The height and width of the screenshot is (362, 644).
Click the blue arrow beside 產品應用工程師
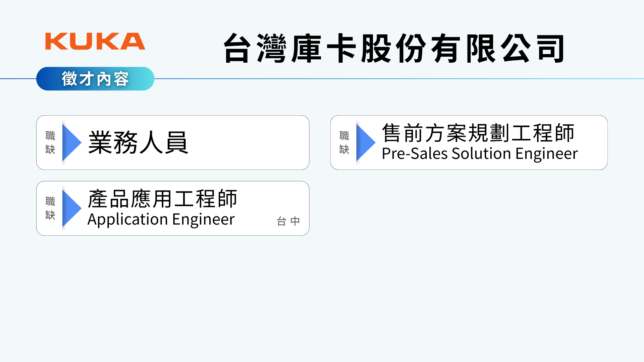(71, 208)
